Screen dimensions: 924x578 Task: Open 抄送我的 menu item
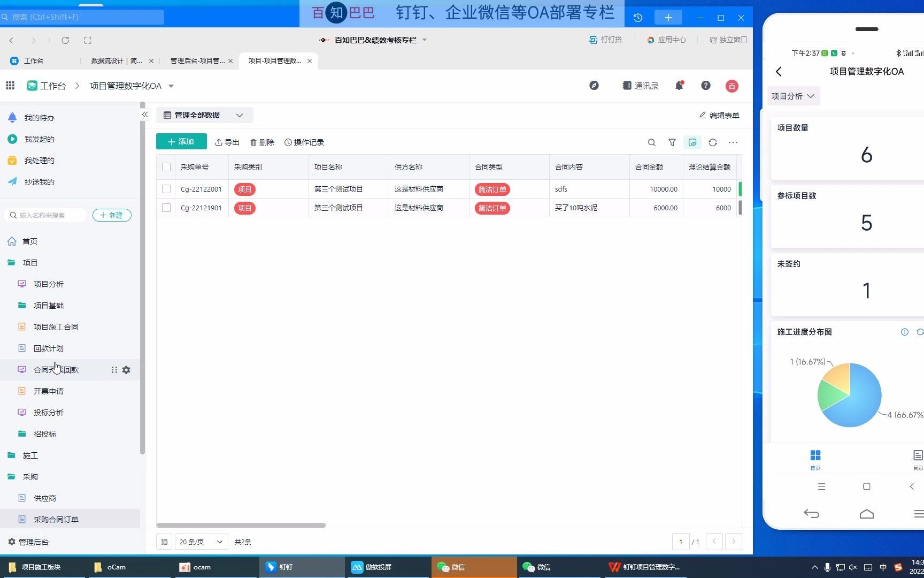click(x=39, y=182)
